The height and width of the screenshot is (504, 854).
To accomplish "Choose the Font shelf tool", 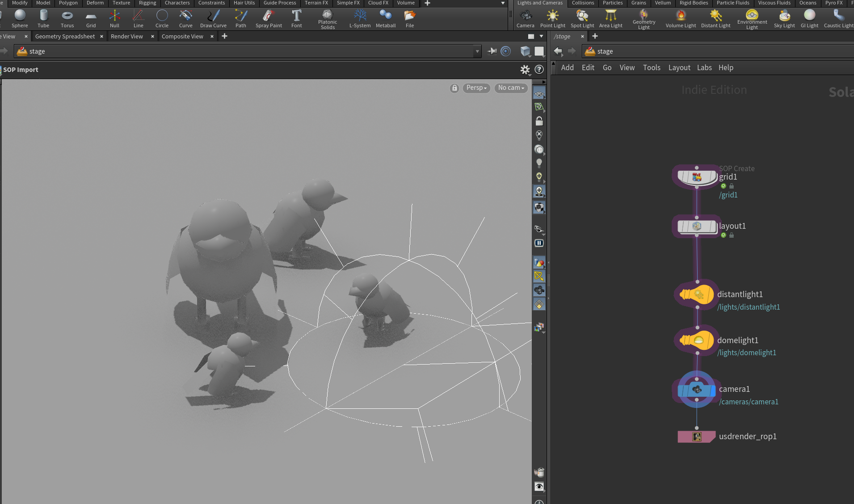I will point(297,19).
